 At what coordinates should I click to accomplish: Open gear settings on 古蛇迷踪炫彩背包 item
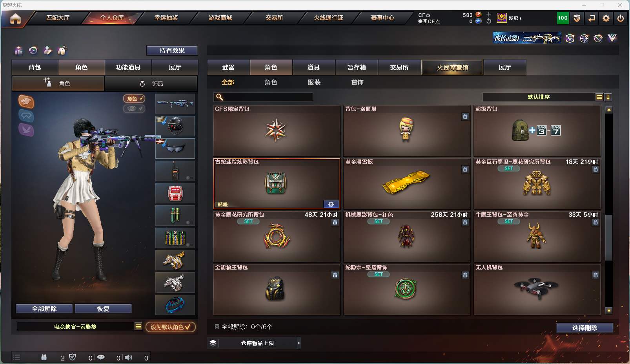331,204
